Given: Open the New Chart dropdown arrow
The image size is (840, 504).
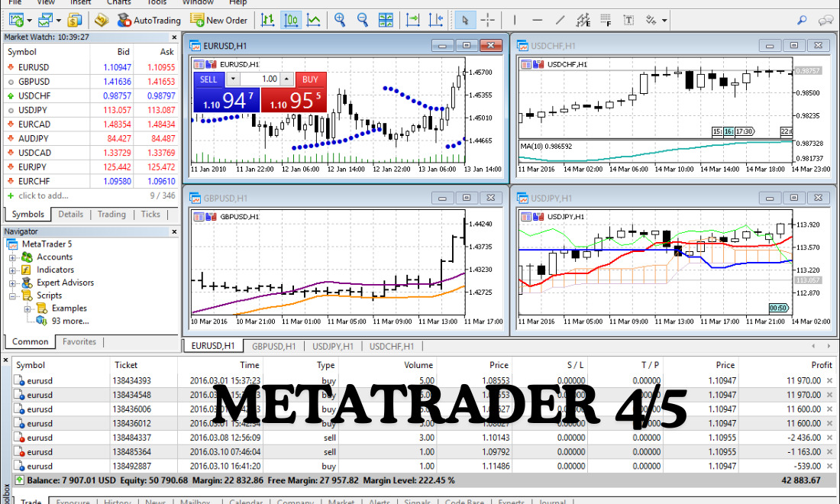Looking at the screenshot, I should (x=30, y=21).
